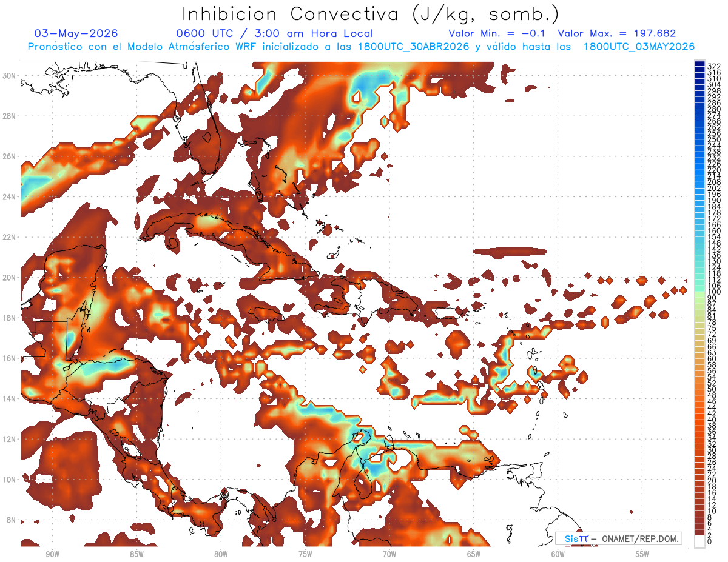
Task: Pick the dark blue 322 colorbar swatch
Action: [x=699, y=64]
